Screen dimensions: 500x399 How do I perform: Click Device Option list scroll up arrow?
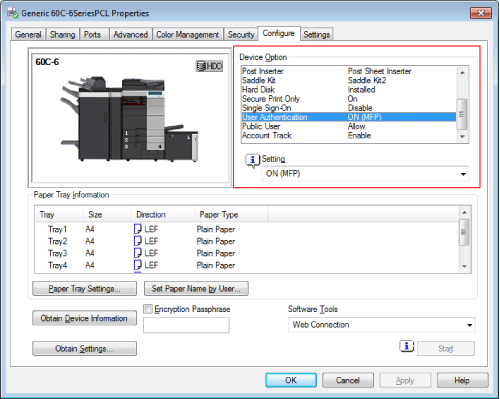click(462, 72)
